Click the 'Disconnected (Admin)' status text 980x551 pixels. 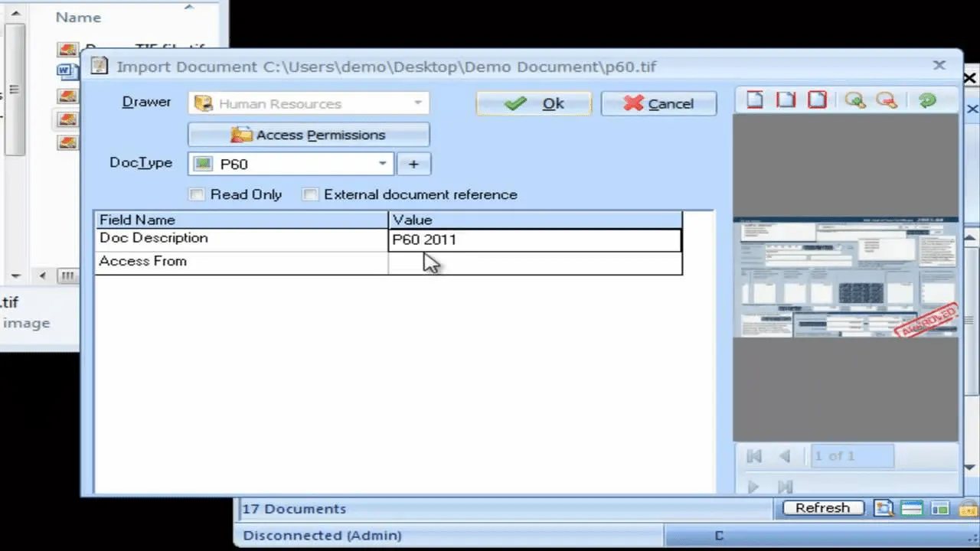pyautogui.click(x=322, y=536)
